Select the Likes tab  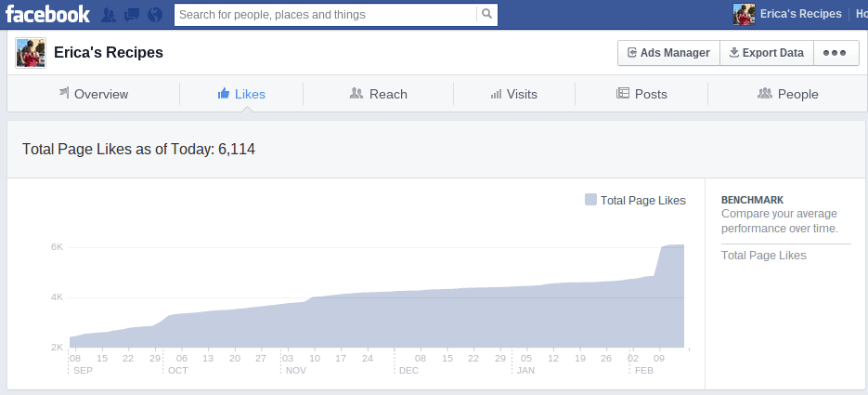(x=241, y=94)
